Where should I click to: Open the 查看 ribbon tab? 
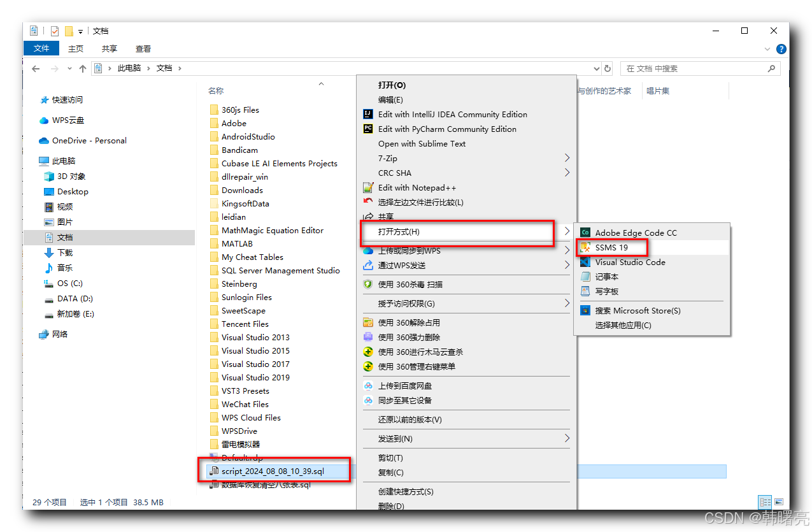click(143, 48)
